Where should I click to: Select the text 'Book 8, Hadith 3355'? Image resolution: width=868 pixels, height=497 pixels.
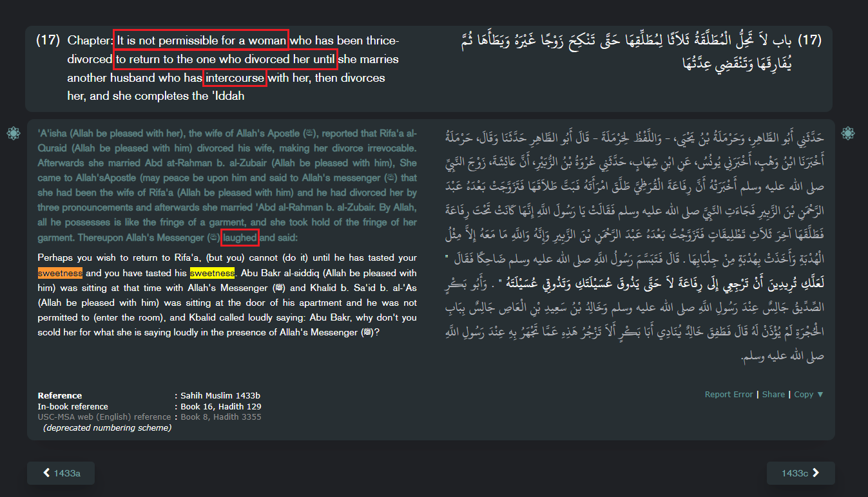[x=221, y=417]
